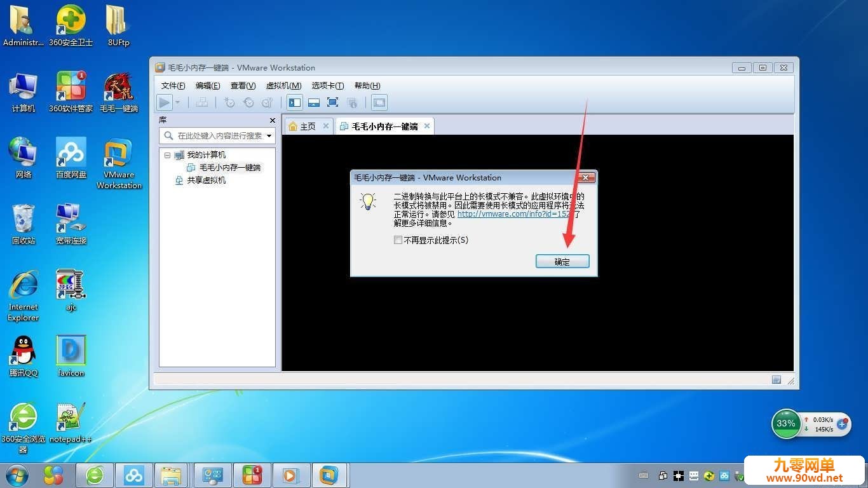Open the 虚拟机(M) menu
Image resolution: width=868 pixels, height=488 pixels.
click(283, 86)
